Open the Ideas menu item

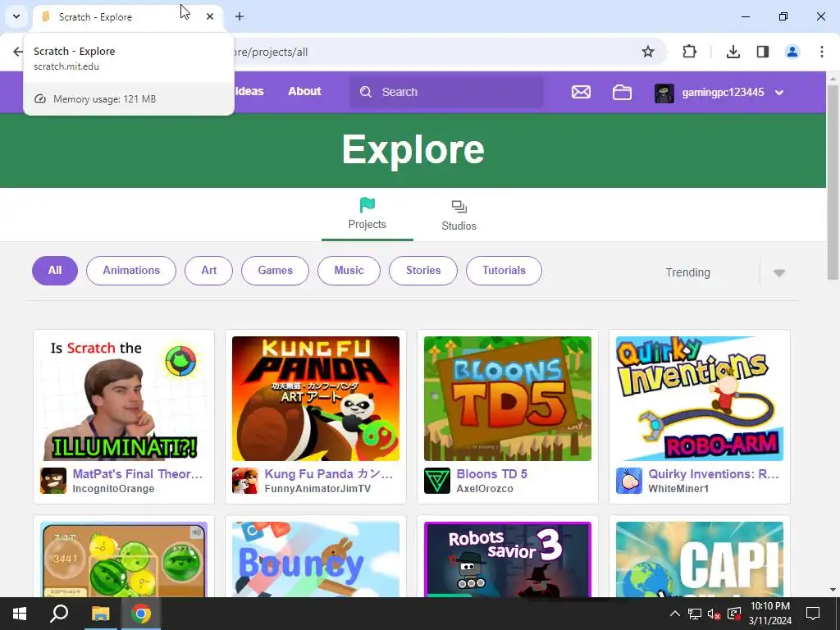tap(249, 91)
